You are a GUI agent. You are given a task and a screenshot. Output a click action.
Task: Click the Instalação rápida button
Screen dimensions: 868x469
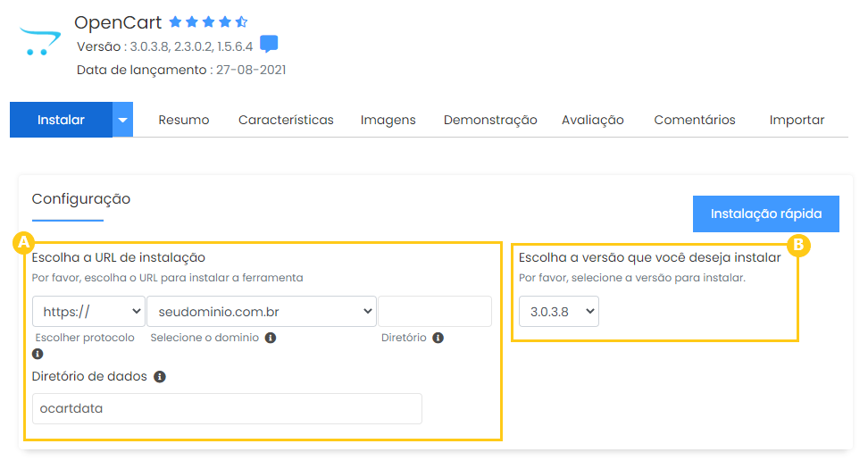point(766,214)
